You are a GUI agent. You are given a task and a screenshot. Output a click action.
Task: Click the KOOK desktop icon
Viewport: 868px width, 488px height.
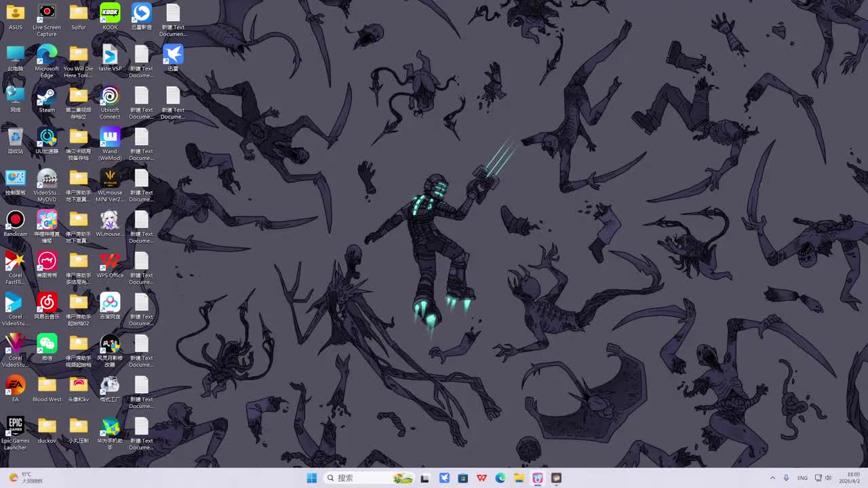coord(110,17)
